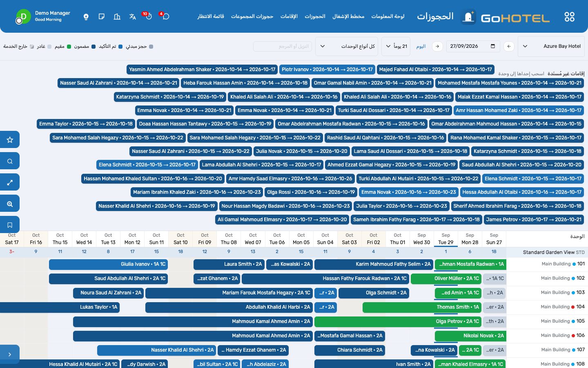Click the bookmark icon in side panel
The width and height of the screenshot is (588, 368).
(x=10, y=225)
